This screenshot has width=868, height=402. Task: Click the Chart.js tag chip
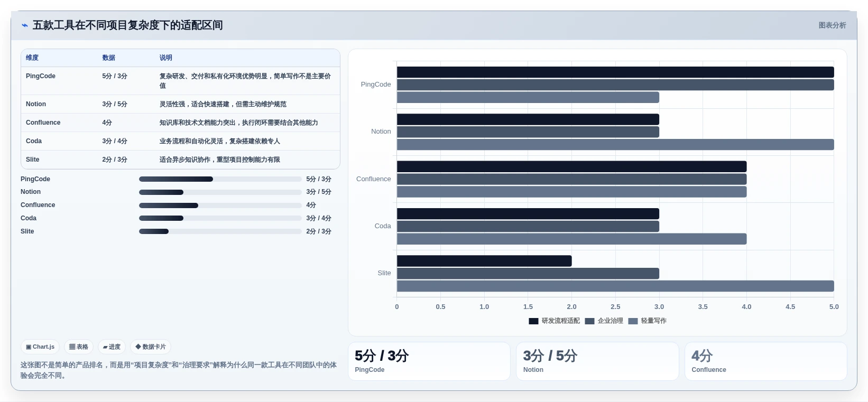point(40,347)
